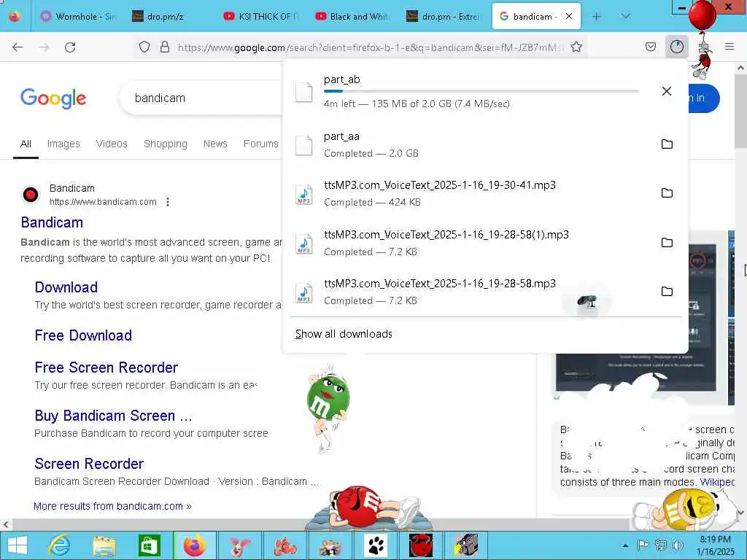Screen dimensions: 747x560
Task: Select the Shopping search filter
Action: pos(166,144)
